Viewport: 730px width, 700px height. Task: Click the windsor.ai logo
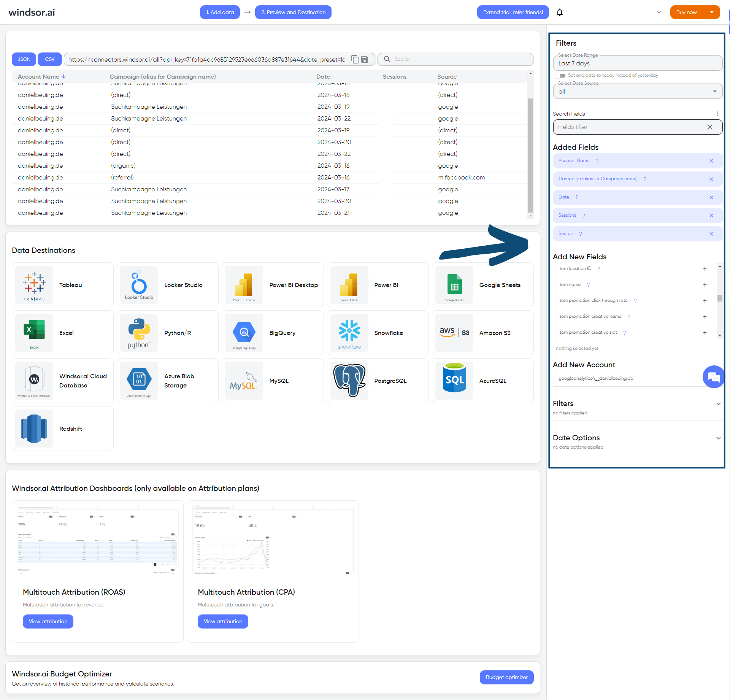pyautogui.click(x=32, y=13)
